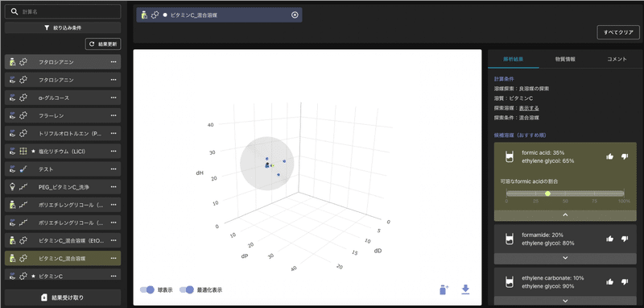Screen dimensions: 644x308
Task: Open the three-dot menu for α-グルコース
Action: click(114, 98)
